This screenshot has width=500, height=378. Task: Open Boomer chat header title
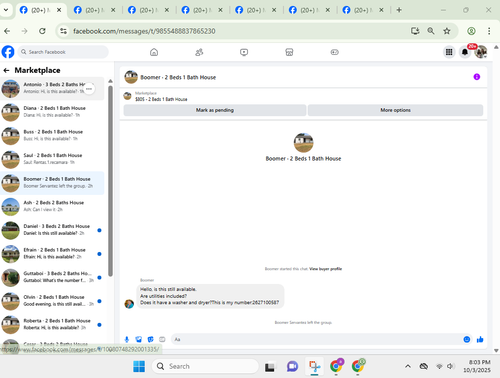(178, 77)
